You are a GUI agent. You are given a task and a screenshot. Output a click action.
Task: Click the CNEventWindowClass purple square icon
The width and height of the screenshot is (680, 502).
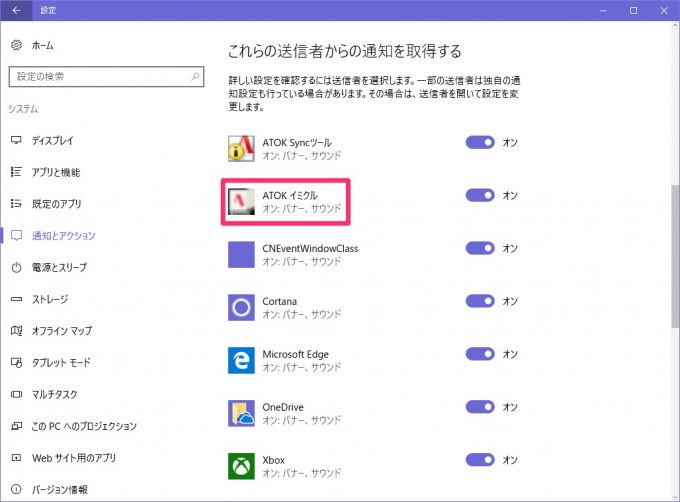pyautogui.click(x=241, y=254)
